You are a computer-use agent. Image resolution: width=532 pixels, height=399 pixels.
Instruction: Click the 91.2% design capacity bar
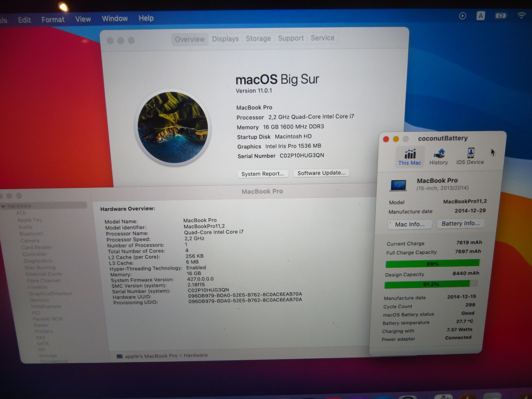point(431,284)
